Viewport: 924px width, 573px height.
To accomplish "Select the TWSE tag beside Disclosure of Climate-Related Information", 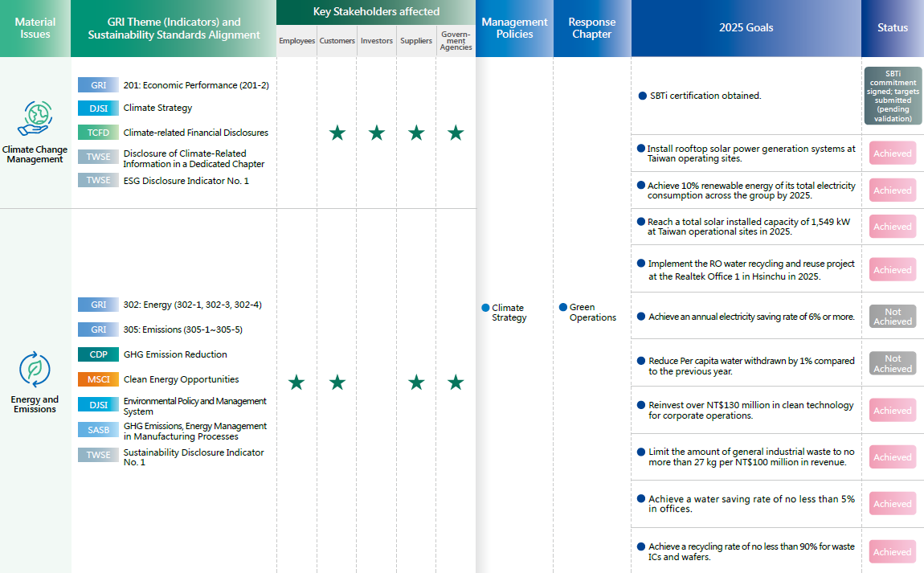I will tap(98, 157).
